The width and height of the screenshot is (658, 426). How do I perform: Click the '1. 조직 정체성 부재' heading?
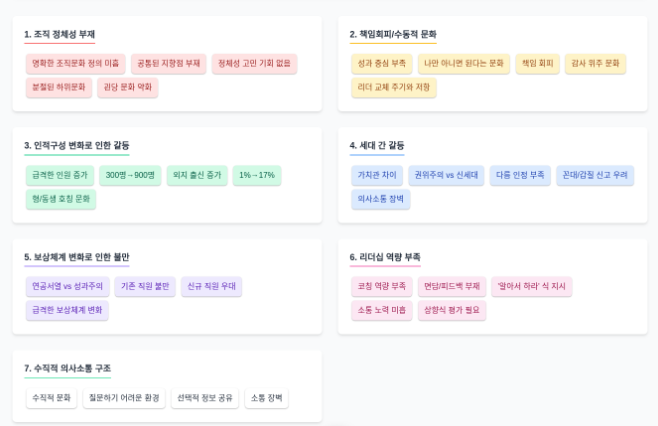click(59, 34)
